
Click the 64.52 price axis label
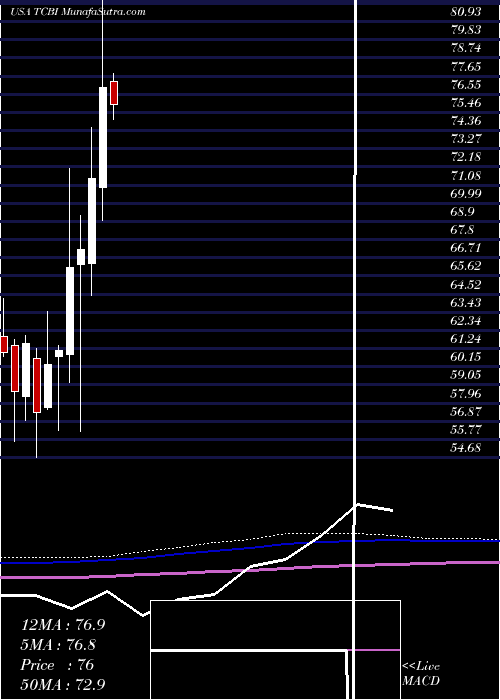466,284
